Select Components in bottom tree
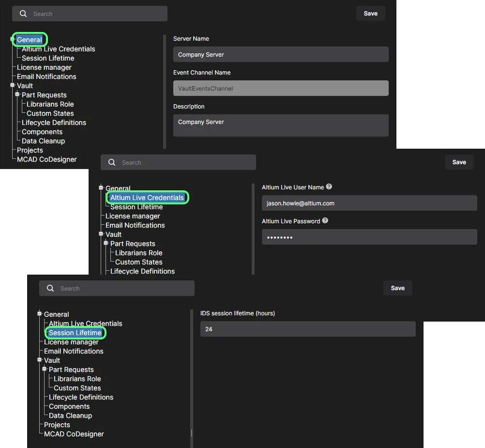 [69, 406]
